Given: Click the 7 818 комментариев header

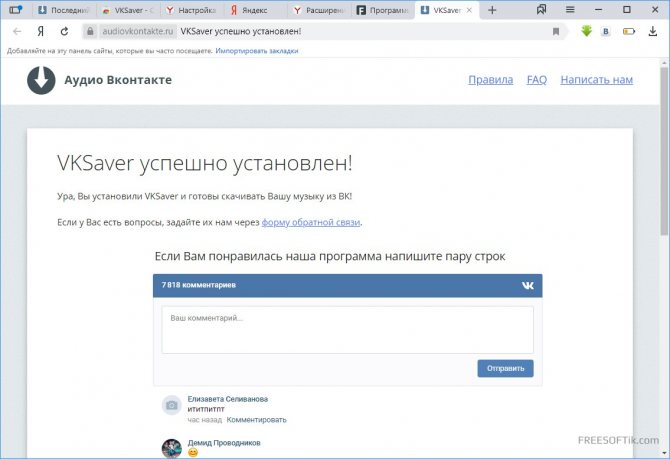Looking at the screenshot, I should [x=199, y=285].
